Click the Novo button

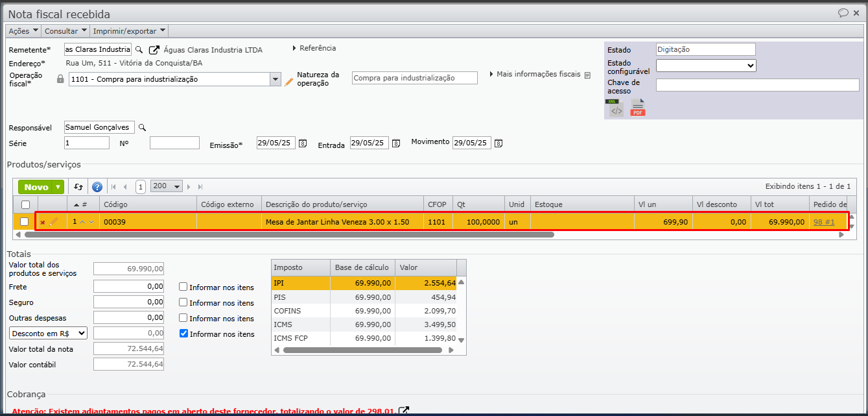36,187
